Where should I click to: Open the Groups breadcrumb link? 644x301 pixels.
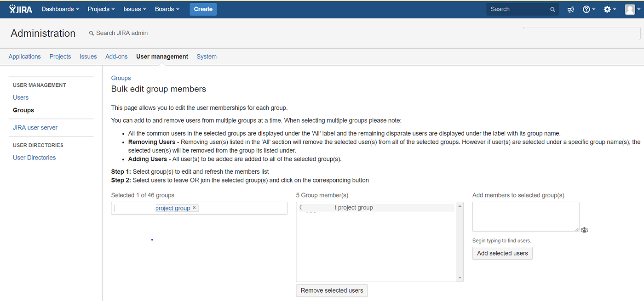pyautogui.click(x=121, y=78)
